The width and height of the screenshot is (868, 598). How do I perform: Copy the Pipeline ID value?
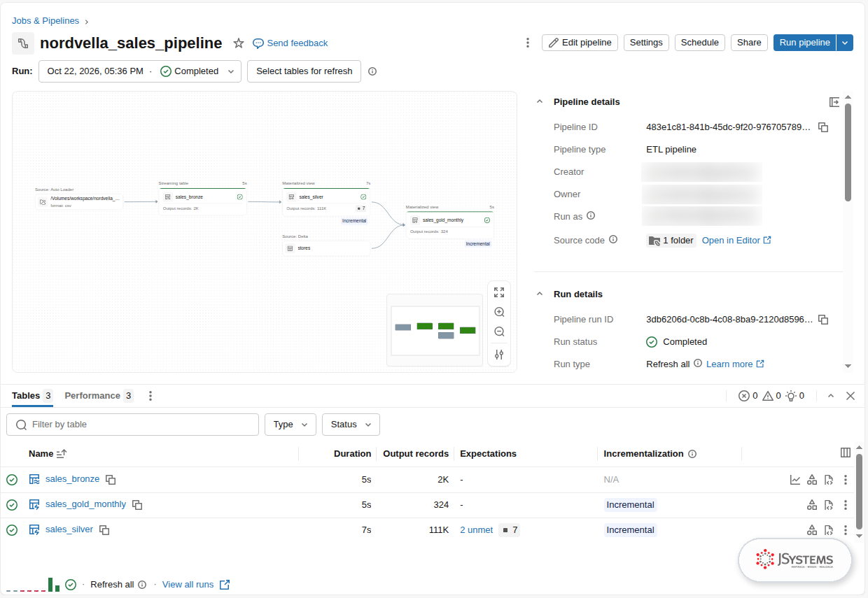coord(824,127)
